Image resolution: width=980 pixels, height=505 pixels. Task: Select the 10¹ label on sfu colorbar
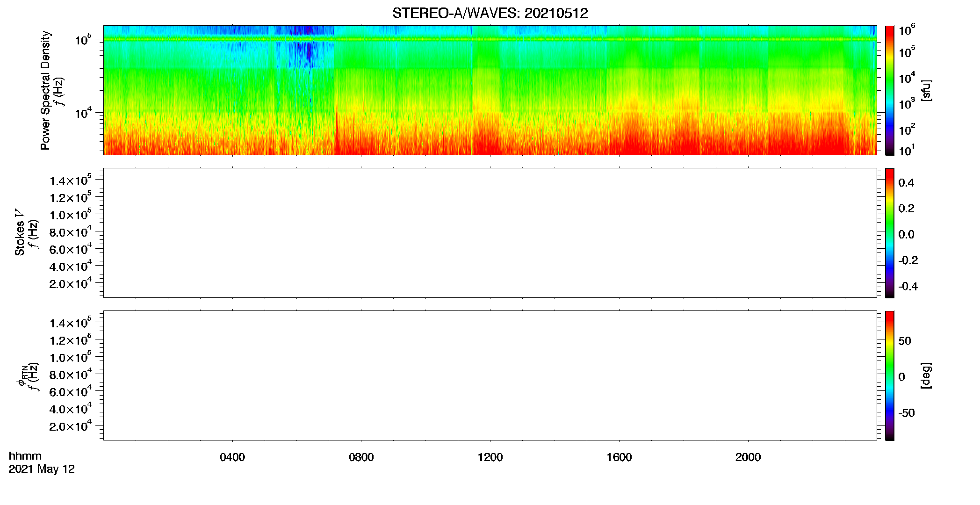pos(907,150)
